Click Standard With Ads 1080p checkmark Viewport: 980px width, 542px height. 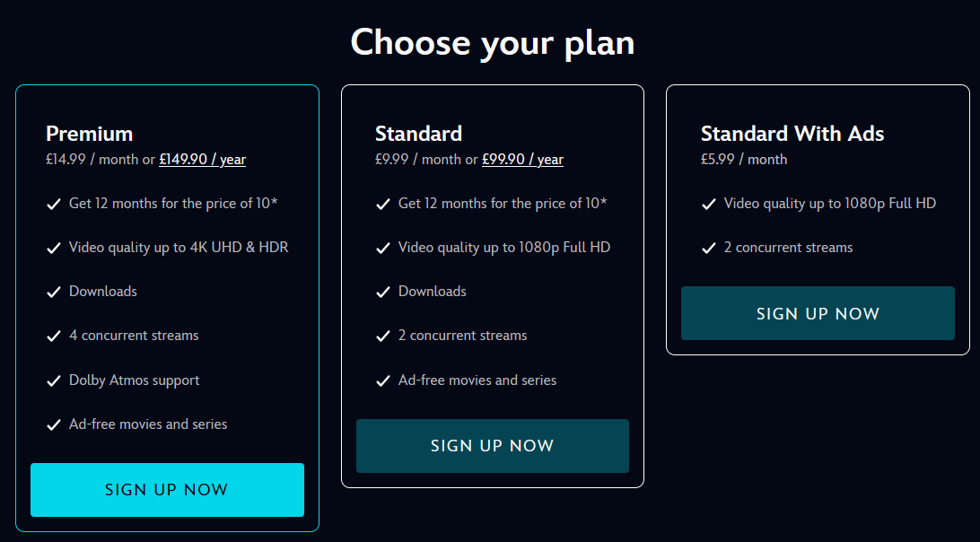(x=708, y=204)
